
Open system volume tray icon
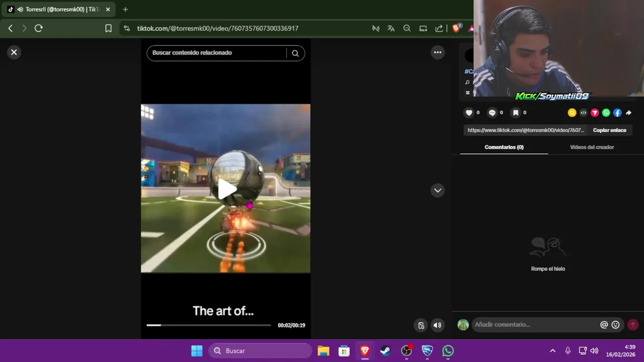tap(594, 351)
